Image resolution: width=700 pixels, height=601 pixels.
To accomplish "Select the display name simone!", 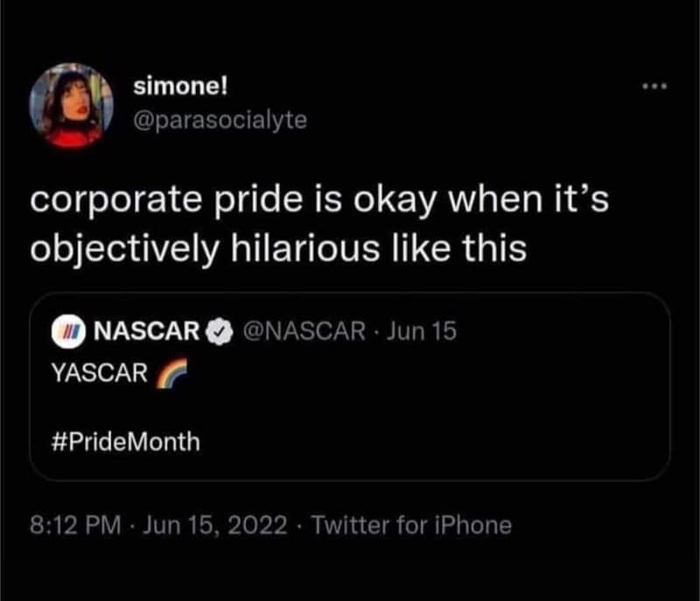I will click(175, 84).
